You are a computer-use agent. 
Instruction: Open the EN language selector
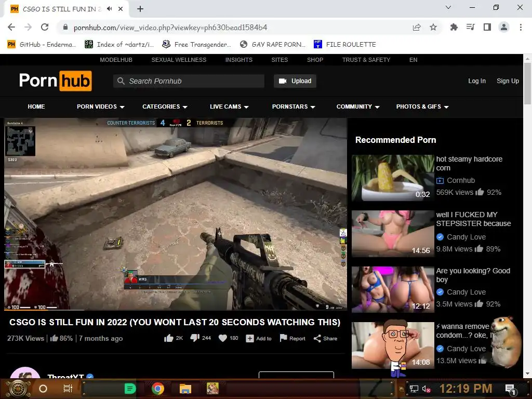tap(413, 60)
